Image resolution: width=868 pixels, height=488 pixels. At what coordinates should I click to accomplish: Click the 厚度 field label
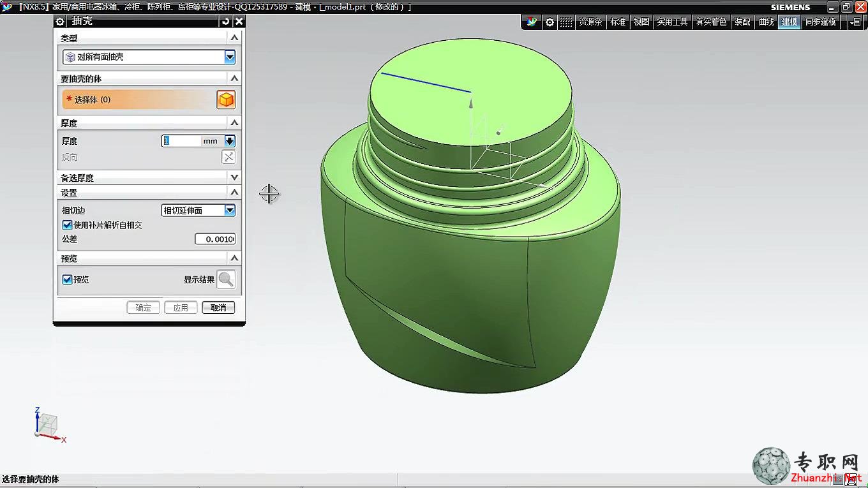(69, 141)
